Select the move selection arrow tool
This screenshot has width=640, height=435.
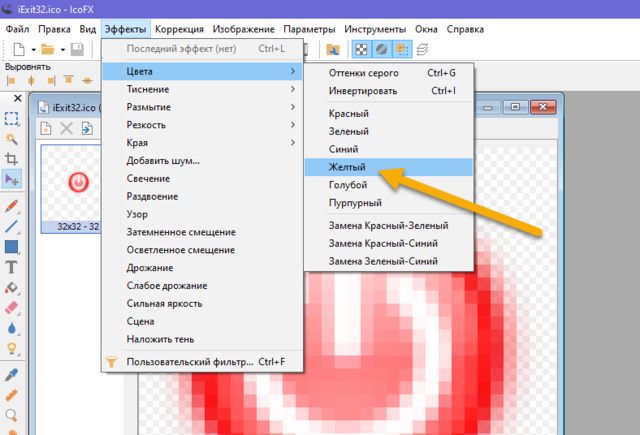pos(11,179)
